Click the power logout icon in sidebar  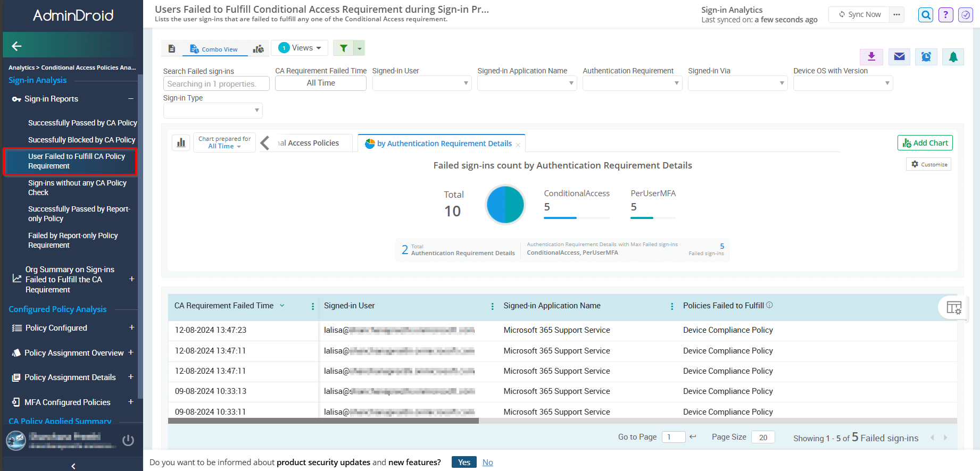click(128, 440)
